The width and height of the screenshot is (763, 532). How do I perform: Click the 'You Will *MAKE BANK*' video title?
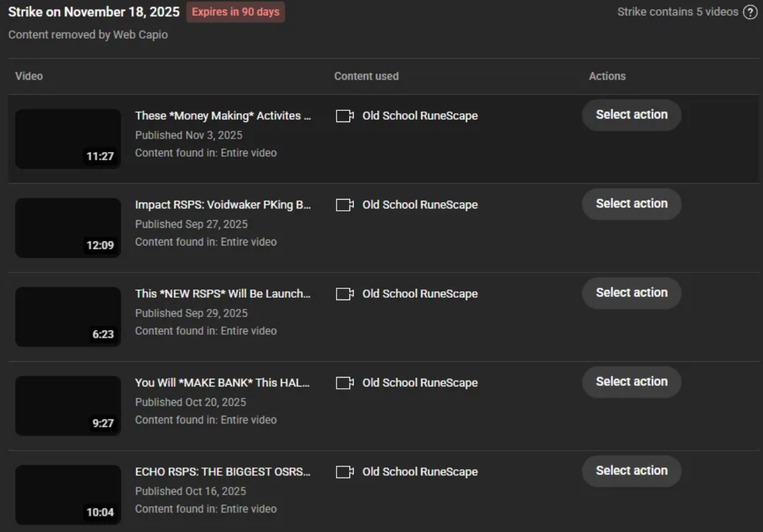click(x=223, y=383)
